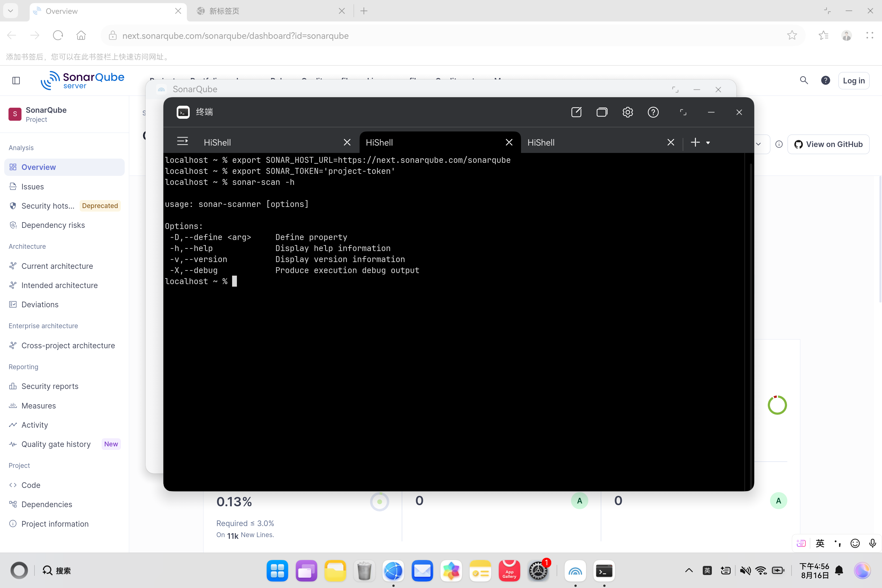Open the terminal help question-mark icon
The image size is (882, 588).
pyautogui.click(x=653, y=112)
